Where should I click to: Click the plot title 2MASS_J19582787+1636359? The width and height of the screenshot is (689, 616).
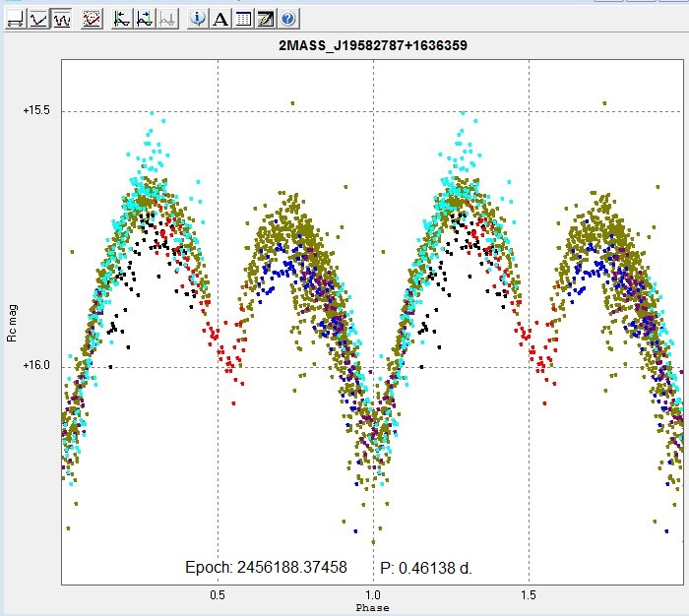pos(373,45)
